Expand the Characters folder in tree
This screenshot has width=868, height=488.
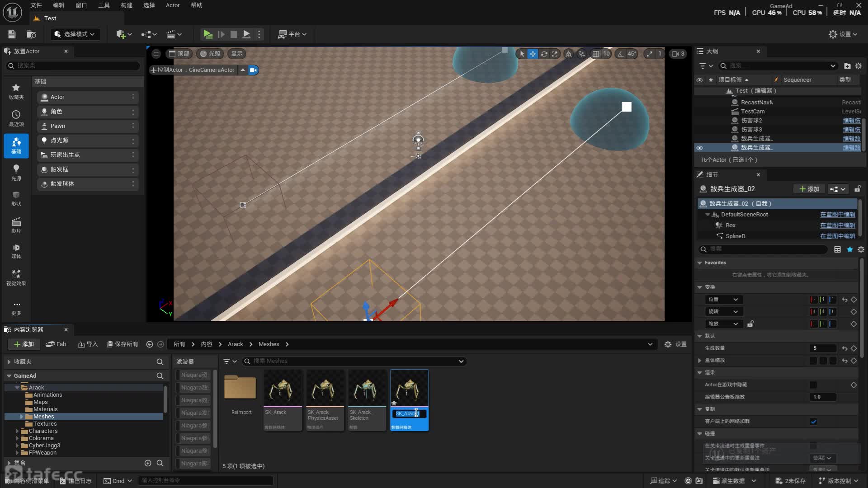click(x=17, y=431)
